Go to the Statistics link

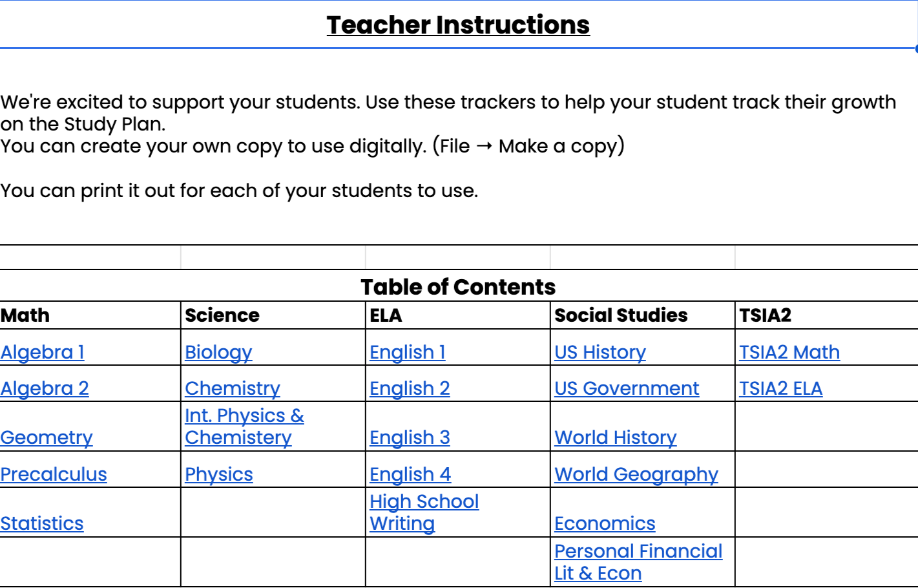coord(42,523)
